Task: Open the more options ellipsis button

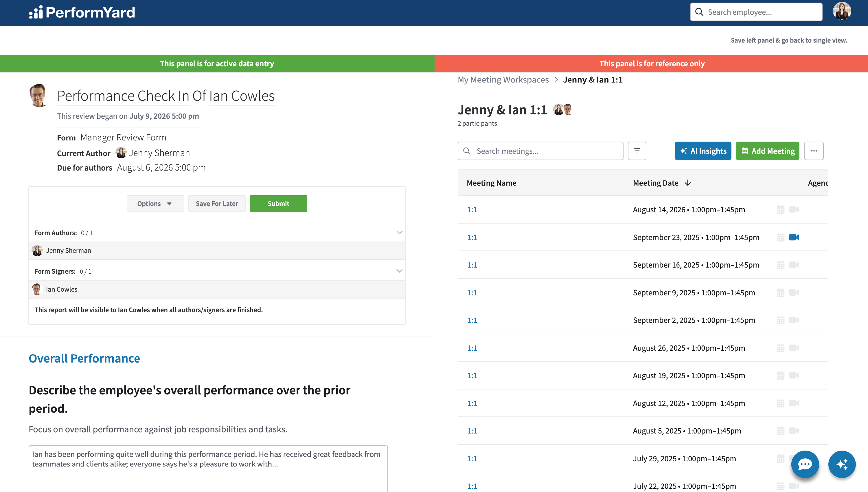Action: click(x=814, y=151)
